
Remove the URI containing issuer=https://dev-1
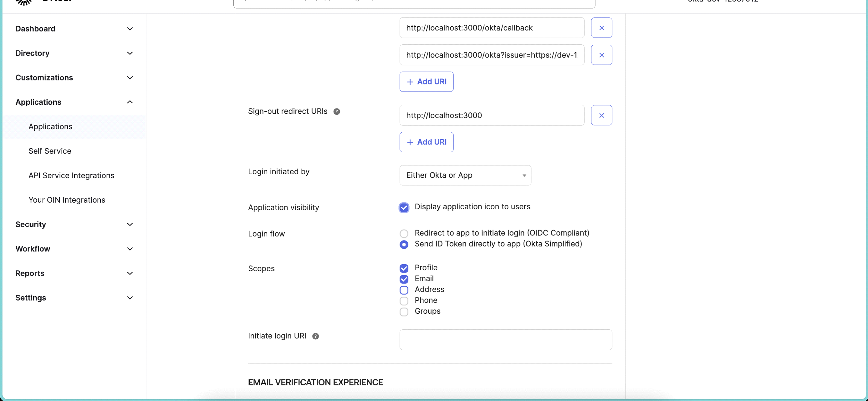click(602, 55)
